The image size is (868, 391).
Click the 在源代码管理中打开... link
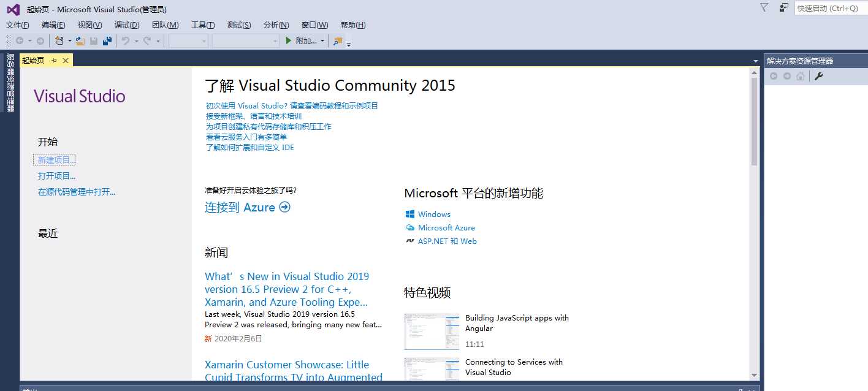(x=77, y=192)
